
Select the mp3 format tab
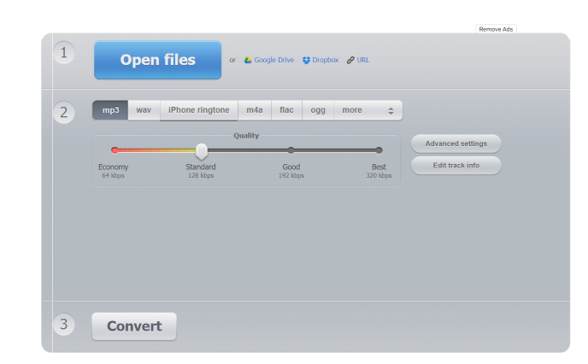pyautogui.click(x=110, y=110)
